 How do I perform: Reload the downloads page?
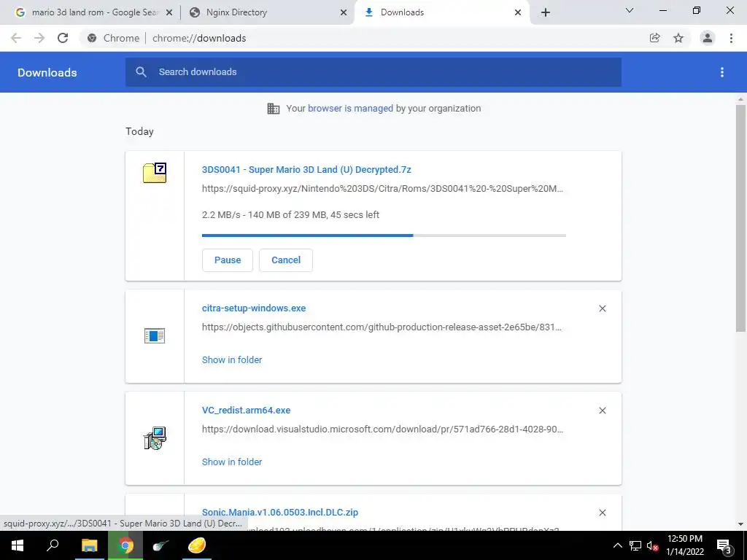(x=63, y=38)
